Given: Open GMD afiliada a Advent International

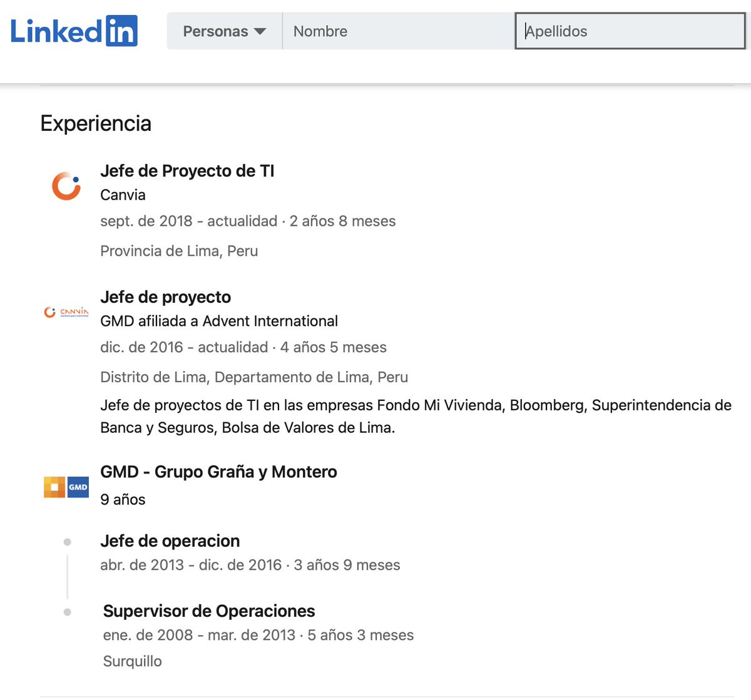Looking at the screenshot, I should (x=219, y=321).
